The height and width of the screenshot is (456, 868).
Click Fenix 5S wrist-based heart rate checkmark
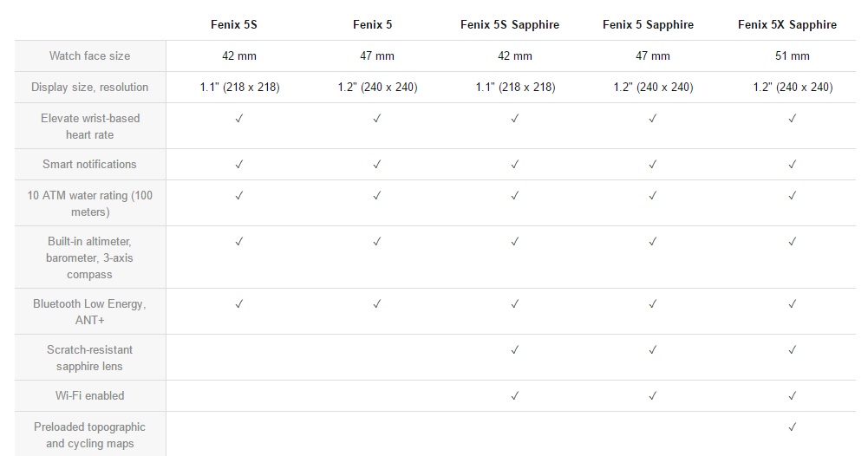click(239, 118)
